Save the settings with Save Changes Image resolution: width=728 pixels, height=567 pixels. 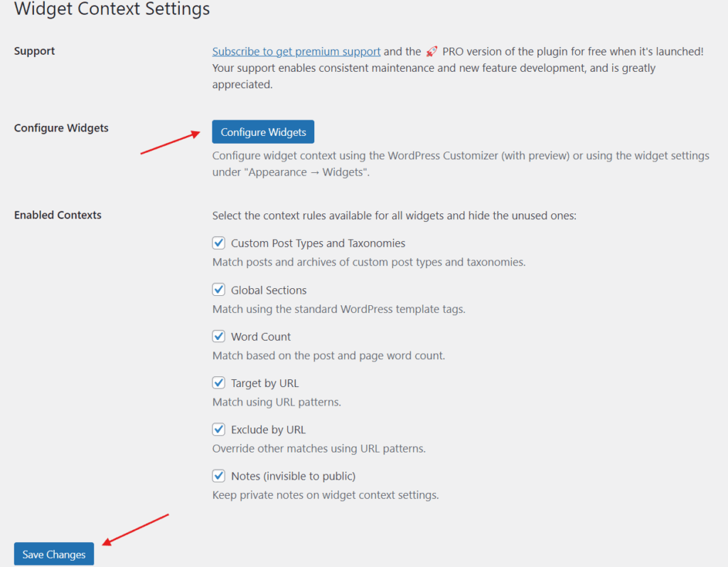54,554
